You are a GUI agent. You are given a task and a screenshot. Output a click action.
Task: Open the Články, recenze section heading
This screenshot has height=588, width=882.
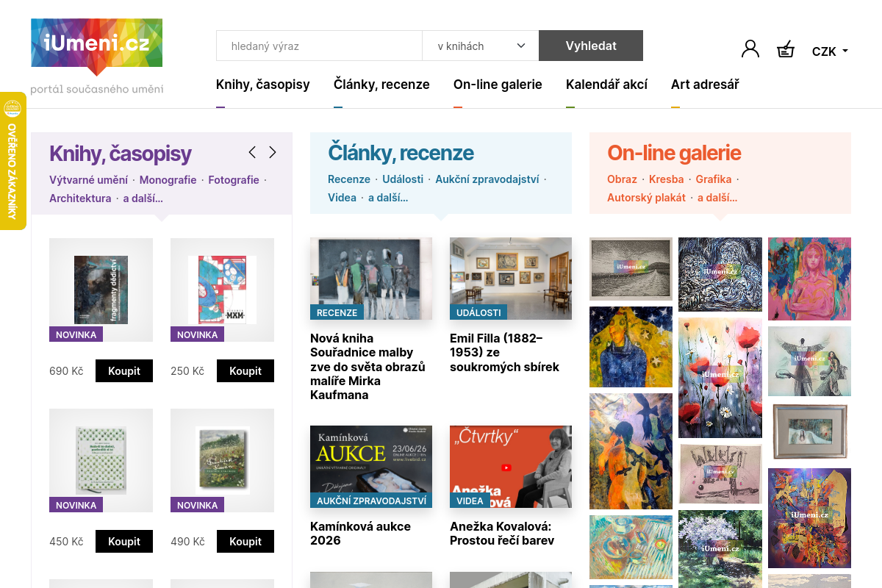[401, 153]
